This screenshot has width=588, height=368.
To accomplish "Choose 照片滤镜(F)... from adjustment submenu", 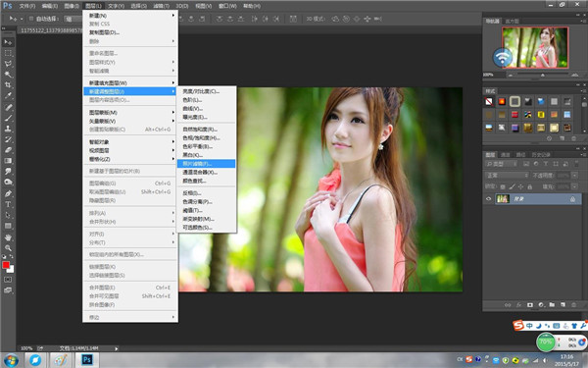I will [206, 164].
